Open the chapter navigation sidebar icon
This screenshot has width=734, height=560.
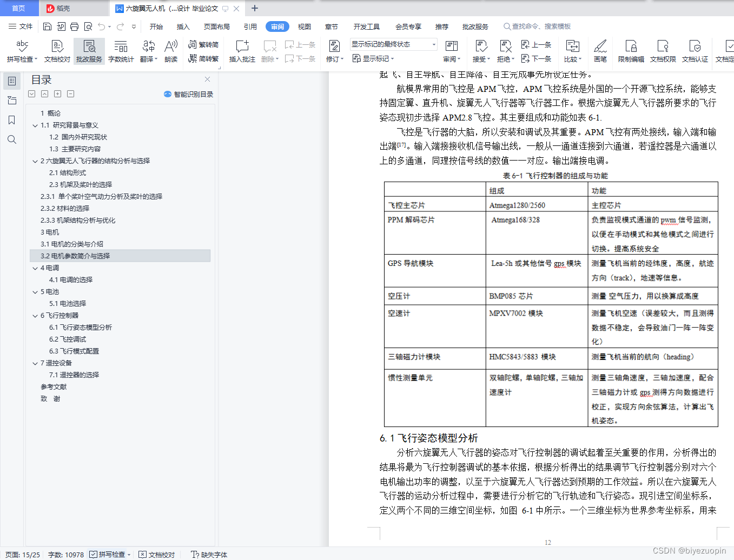[11, 101]
